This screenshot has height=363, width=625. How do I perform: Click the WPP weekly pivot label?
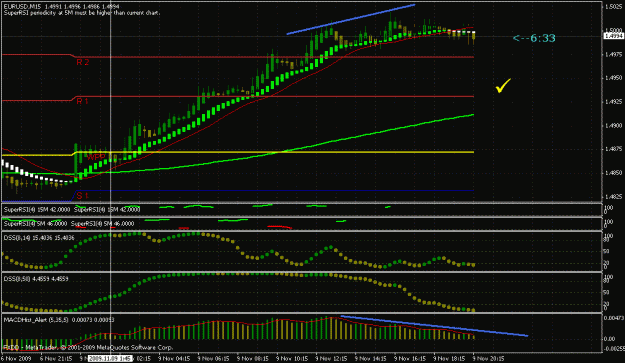pyautogui.click(x=96, y=157)
